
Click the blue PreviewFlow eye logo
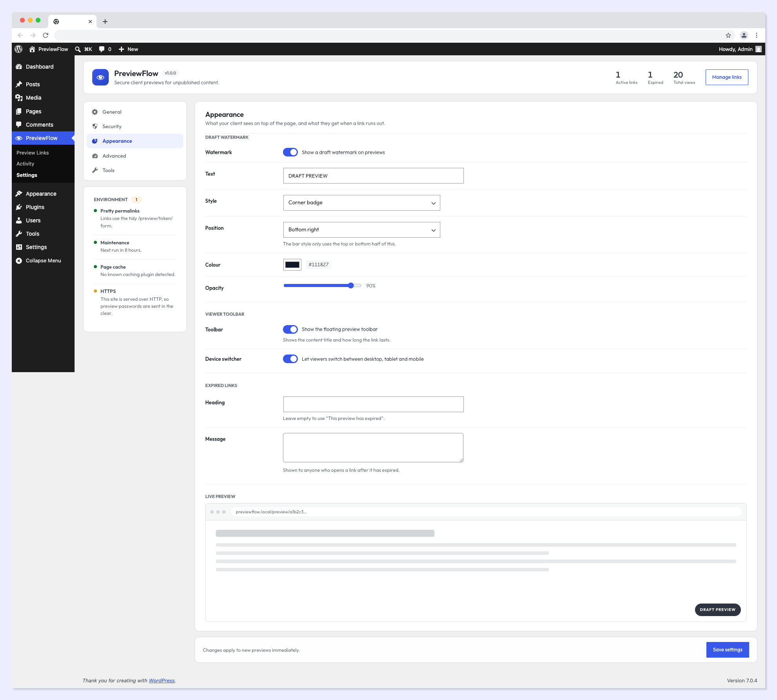click(100, 77)
